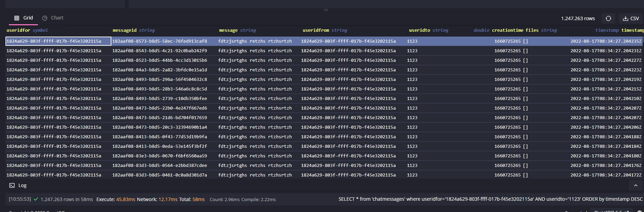Select messageid 182aaf08-83d3-b8d5-0564-e2bbd387cdee

tap(160, 165)
